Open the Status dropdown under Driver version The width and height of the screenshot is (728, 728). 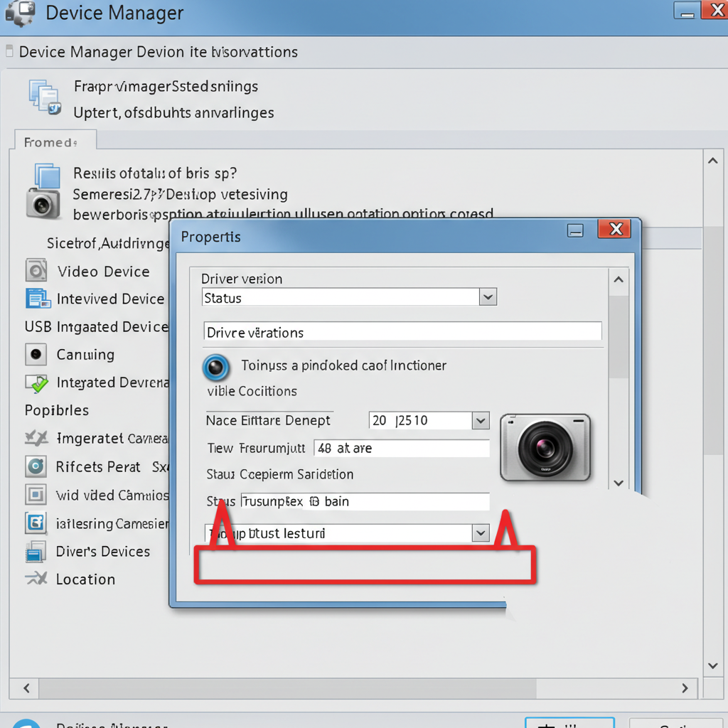click(488, 297)
